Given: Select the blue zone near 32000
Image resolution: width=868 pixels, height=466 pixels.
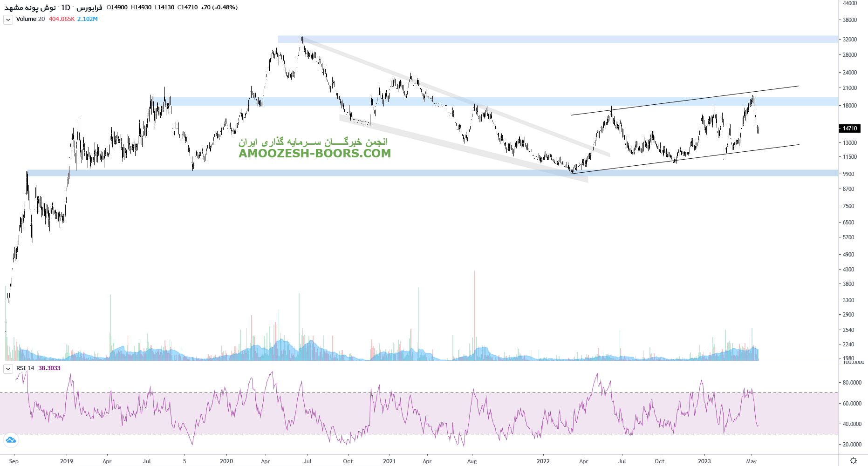Looking at the screenshot, I should pyautogui.click(x=559, y=40).
